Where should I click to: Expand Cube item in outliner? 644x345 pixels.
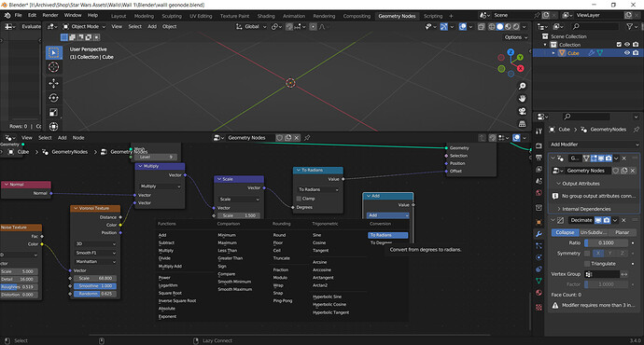click(x=553, y=53)
